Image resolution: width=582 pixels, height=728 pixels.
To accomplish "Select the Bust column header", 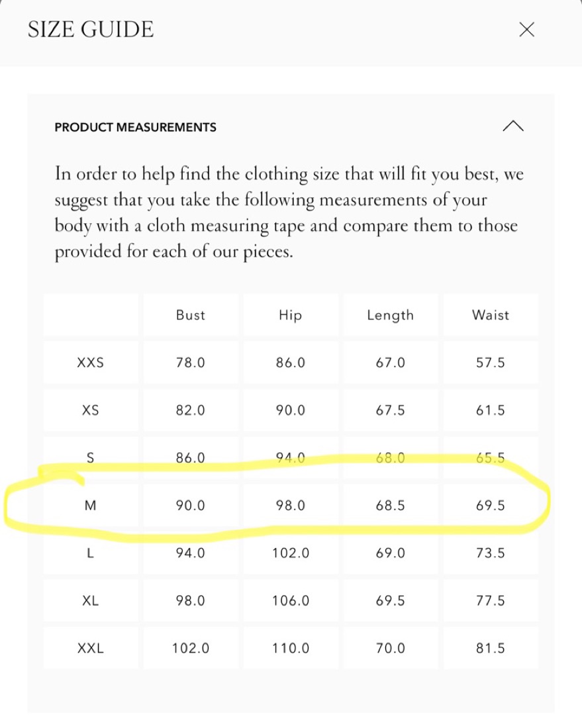I will 191,315.
